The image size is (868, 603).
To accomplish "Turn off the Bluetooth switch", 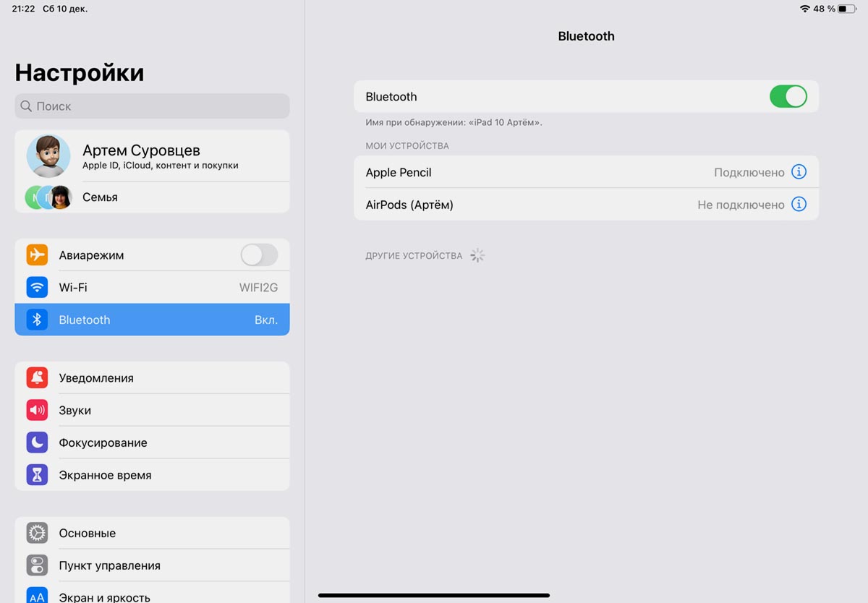I will pyautogui.click(x=788, y=96).
